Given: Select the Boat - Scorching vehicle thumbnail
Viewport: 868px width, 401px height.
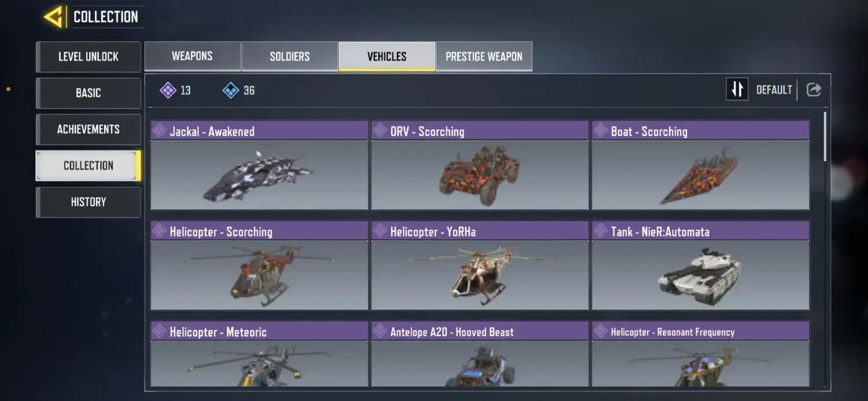Looking at the screenshot, I should tap(700, 174).
